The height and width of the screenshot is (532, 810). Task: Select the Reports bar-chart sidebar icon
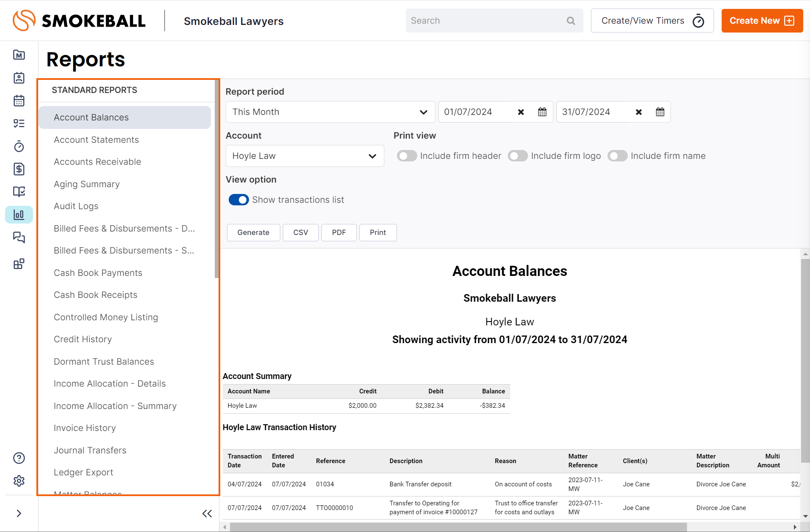pos(19,215)
